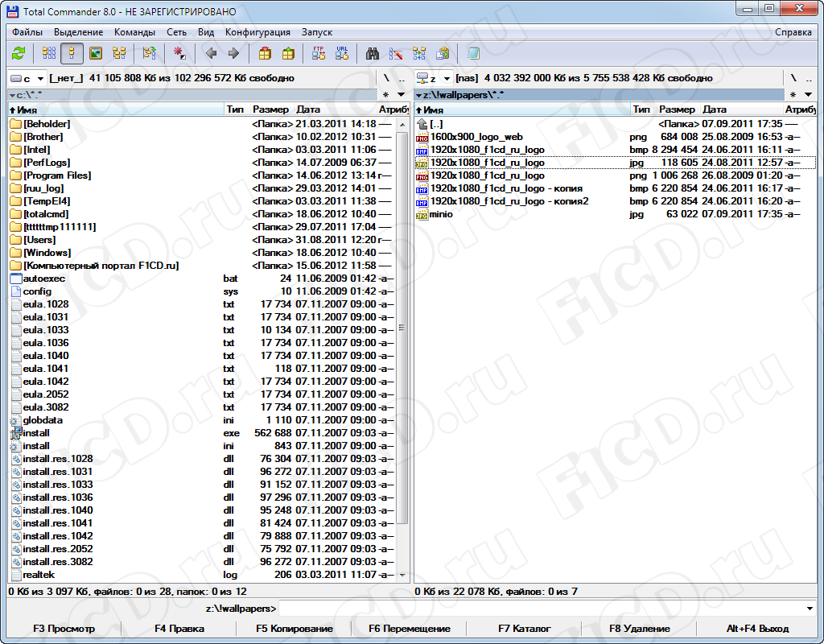Click the F7 Каталог button
The height and width of the screenshot is (644, 824).
pyautogui.click(x=525, y=629)
